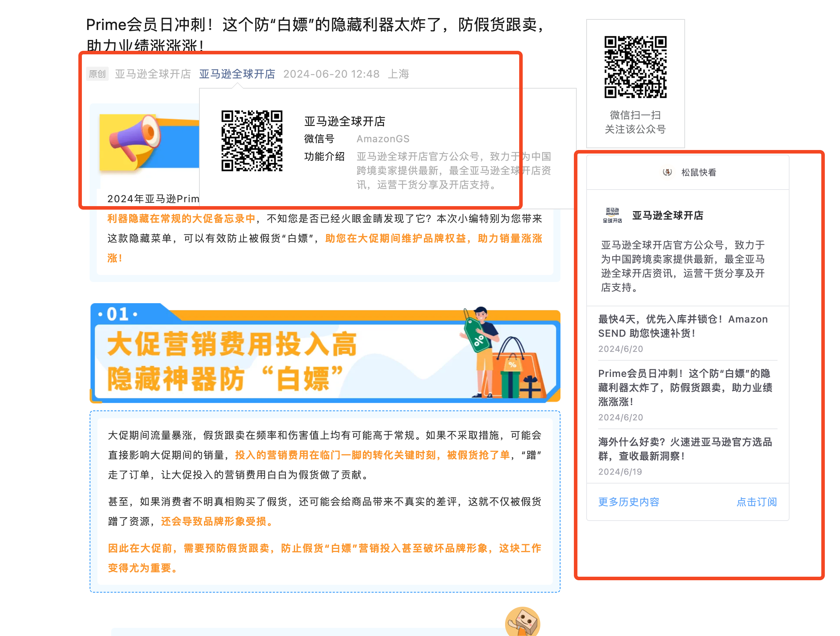Click the 松鼠快看 panel title
Screen dimensions: 840x636
pyautogui.click(x=699, y=172)
